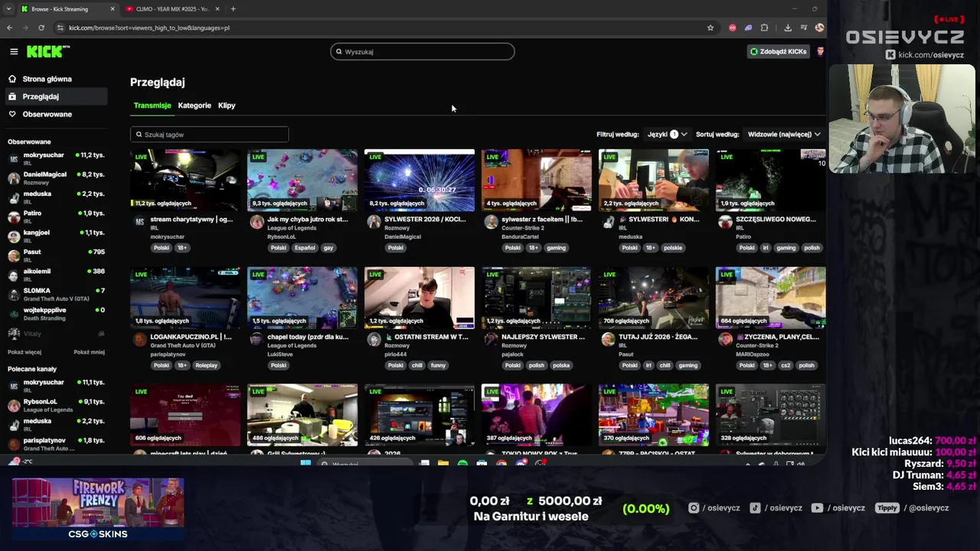Go back with the browser back arrow

[9, 28]
